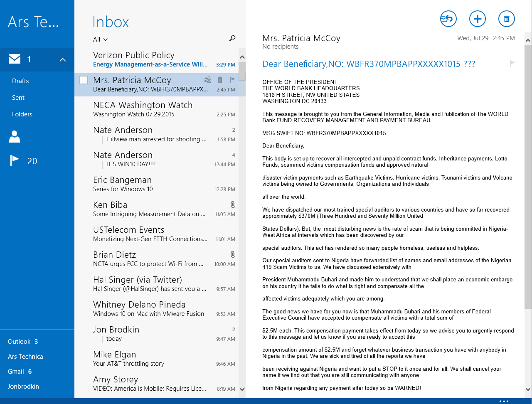Click the paperclip attachment icon on Ken Biba's email

coord(233,204)
